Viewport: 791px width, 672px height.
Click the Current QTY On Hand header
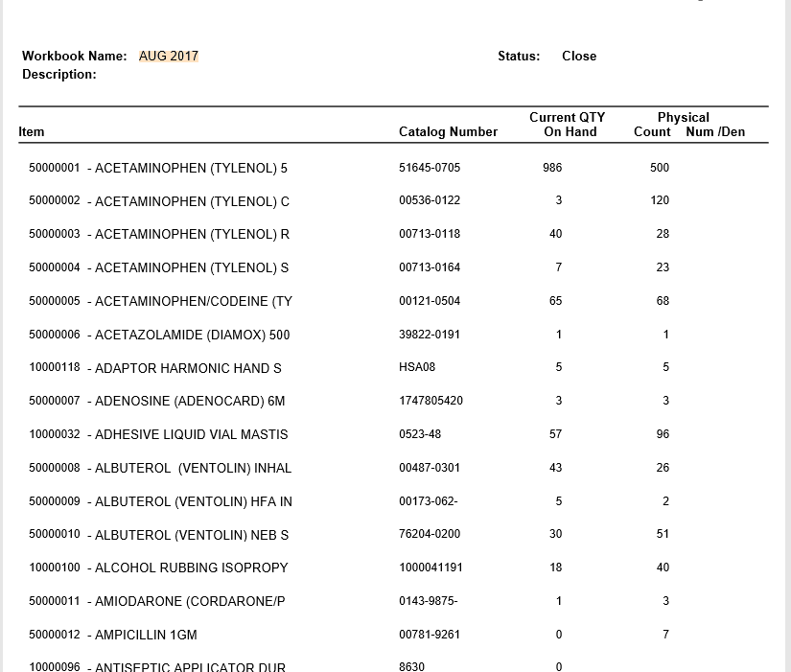click(x=568, y=125)
